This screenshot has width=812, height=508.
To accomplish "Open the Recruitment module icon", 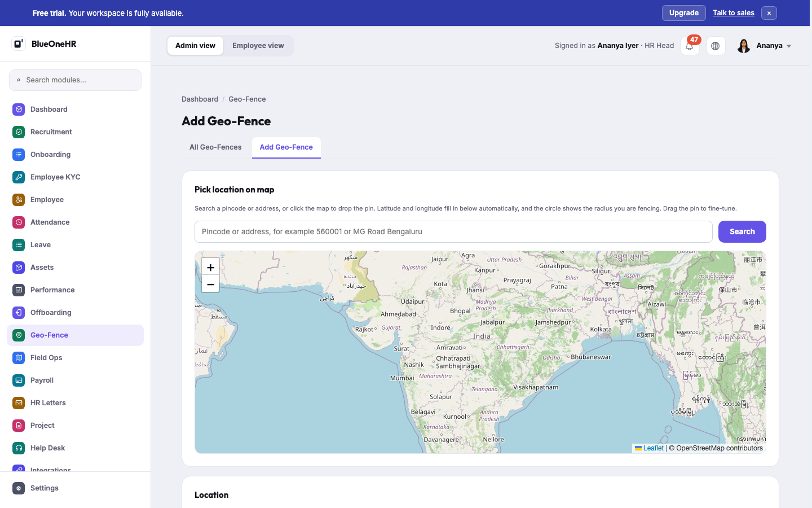I will [x=19, y=132].
